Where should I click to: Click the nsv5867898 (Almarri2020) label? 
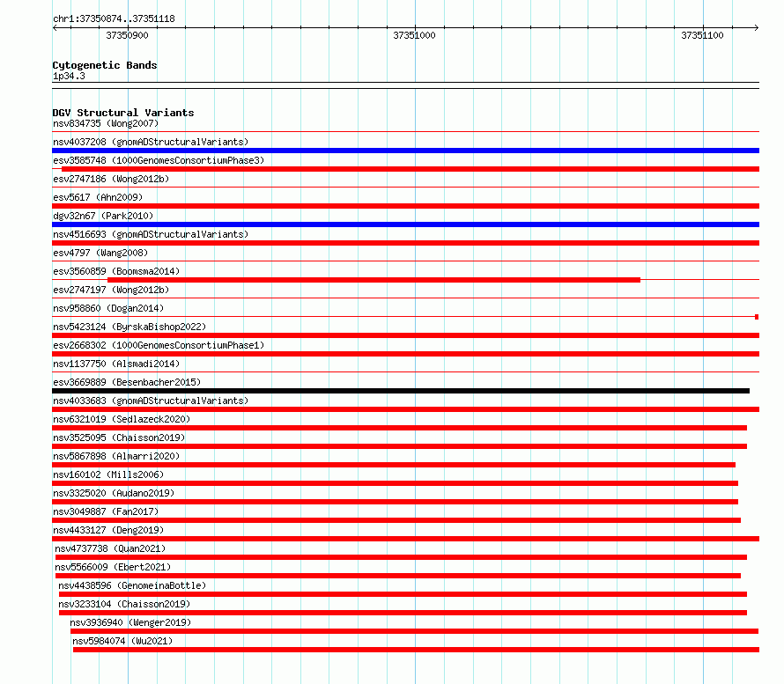116,456
